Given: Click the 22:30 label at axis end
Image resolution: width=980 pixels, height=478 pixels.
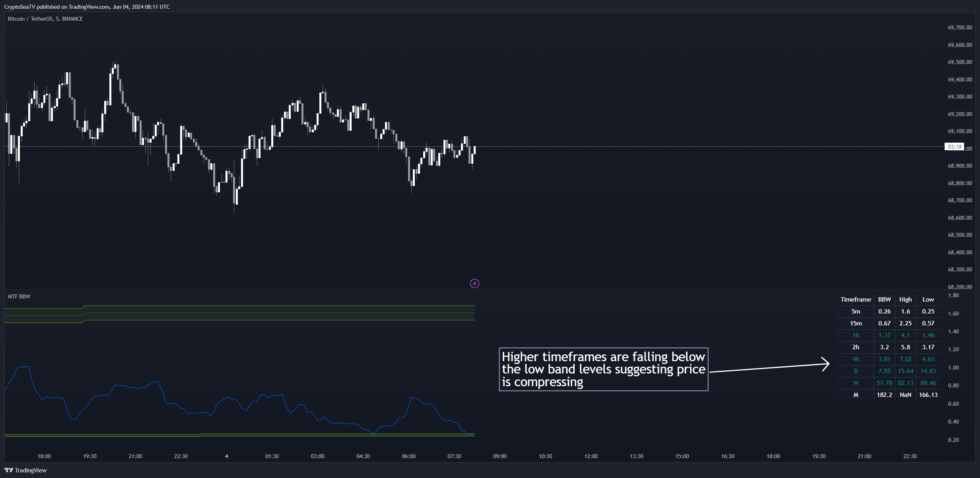Looking at the screenshot, I should pyautogui.click(x=910, y=456).
